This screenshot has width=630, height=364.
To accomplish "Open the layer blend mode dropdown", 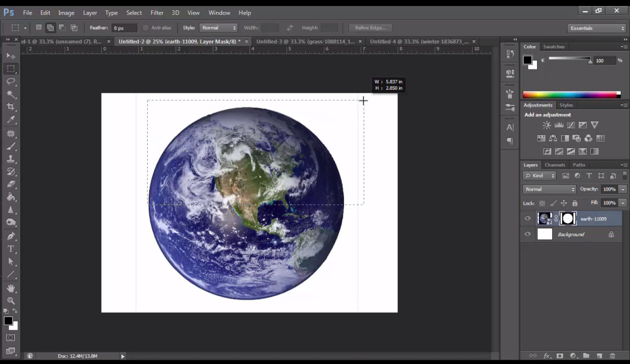I will 549,189.
